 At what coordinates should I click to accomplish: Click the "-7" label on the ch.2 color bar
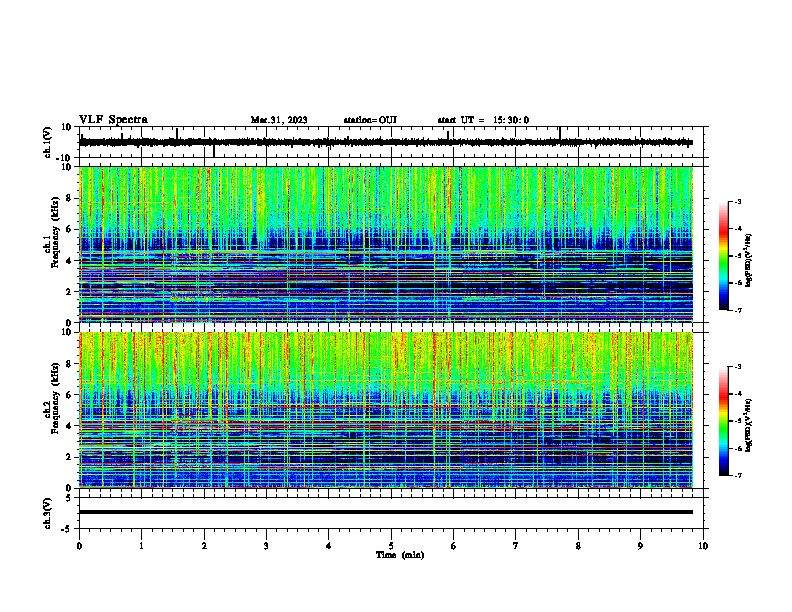737,476
